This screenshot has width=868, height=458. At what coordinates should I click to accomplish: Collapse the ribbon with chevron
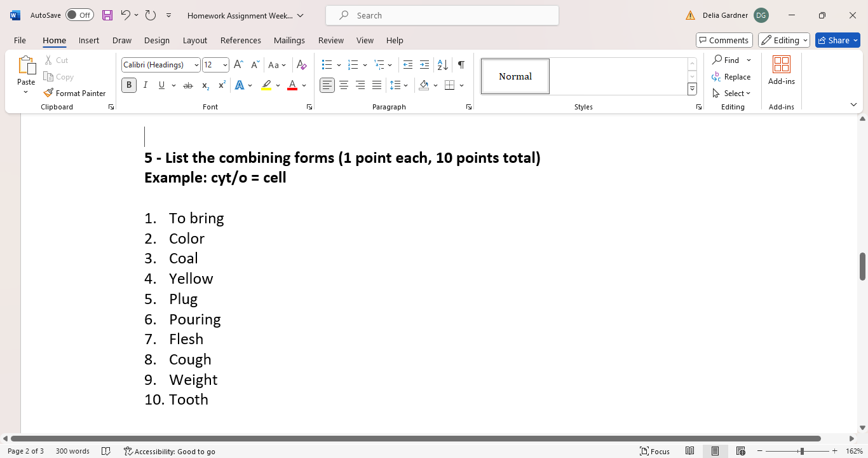point(853,104)
